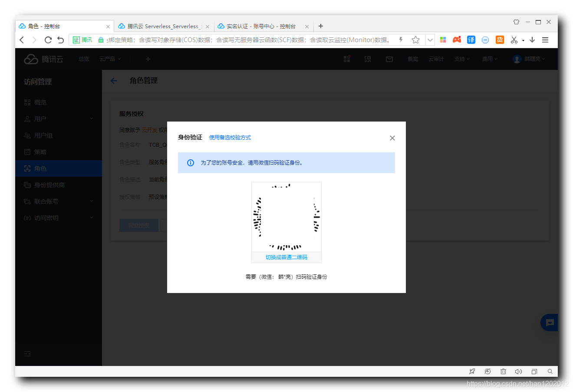The image size is (573, 392).
Task: Open the browser downloads arrow
Action: pos(532,40)
